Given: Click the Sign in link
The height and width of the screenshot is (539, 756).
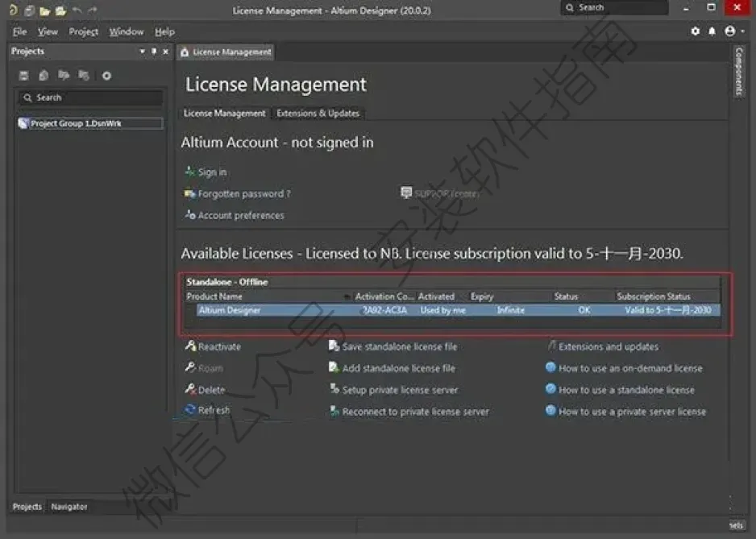Looking at the screenshot, I should coord(212,172).
